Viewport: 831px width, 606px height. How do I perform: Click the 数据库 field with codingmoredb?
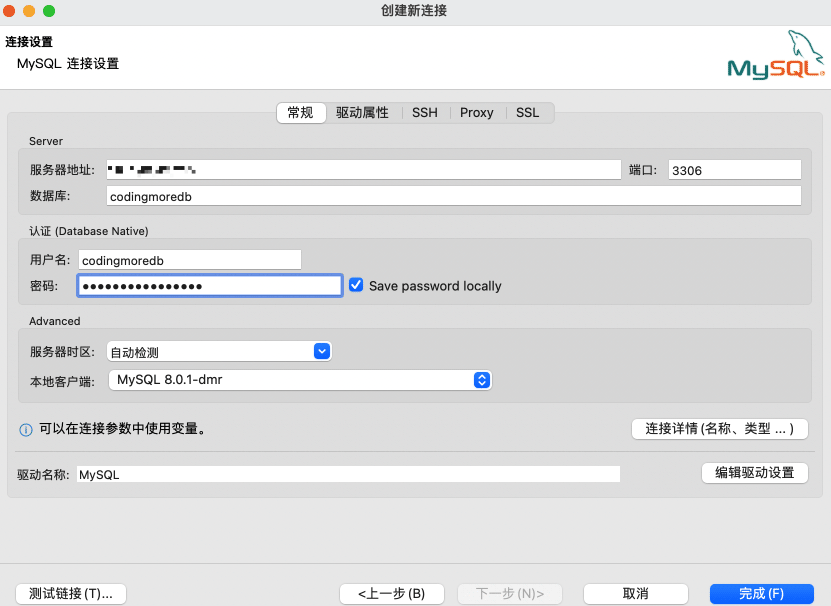click(x=454, y=196)
